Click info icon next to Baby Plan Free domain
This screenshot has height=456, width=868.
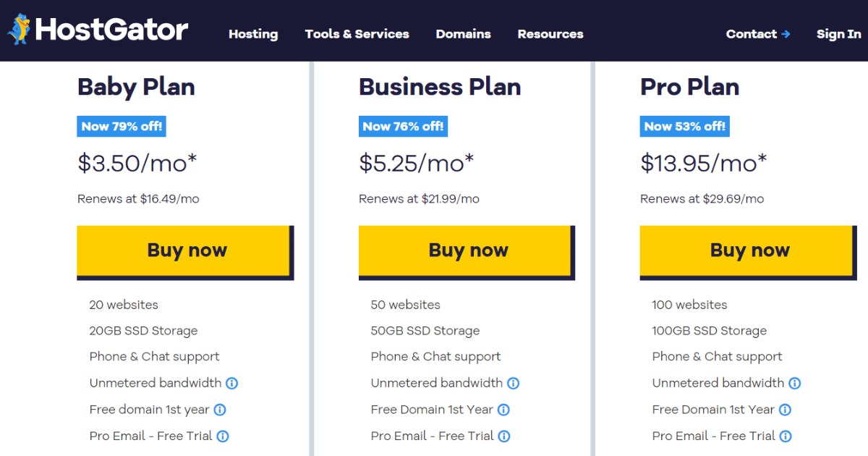pyautogui.click(x=220, y=410)
